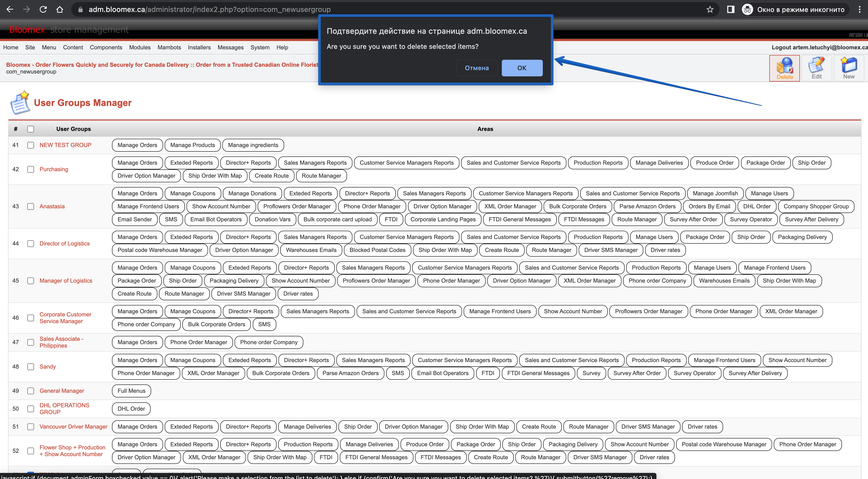Screen dimensions: 868x479
Task: Click the browser home icon
Action: coord(60,9)
